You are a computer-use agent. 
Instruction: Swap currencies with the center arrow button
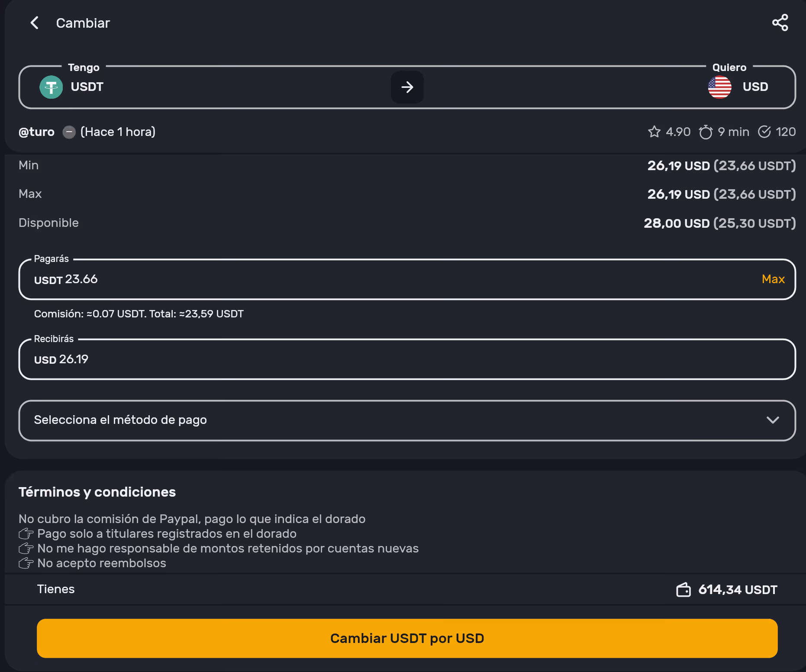[x=407, y=87]
